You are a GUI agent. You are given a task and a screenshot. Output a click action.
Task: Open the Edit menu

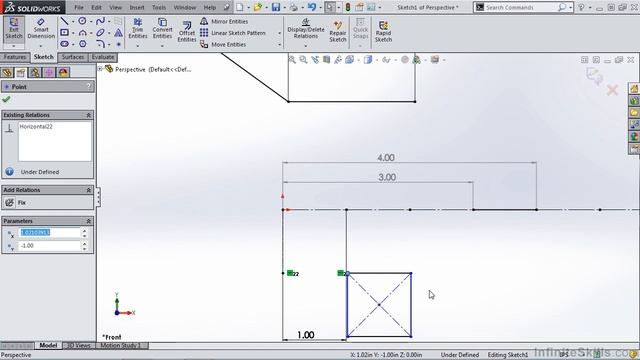(96, 7)
